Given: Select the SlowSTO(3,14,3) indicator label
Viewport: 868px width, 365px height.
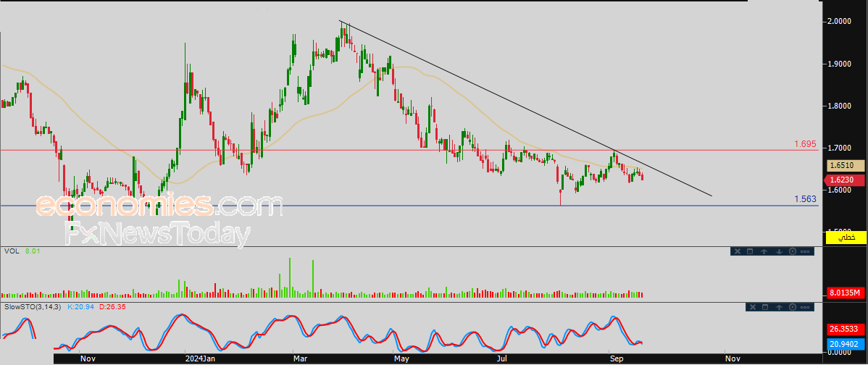Looking at the screenshot, I should point(33,306).
